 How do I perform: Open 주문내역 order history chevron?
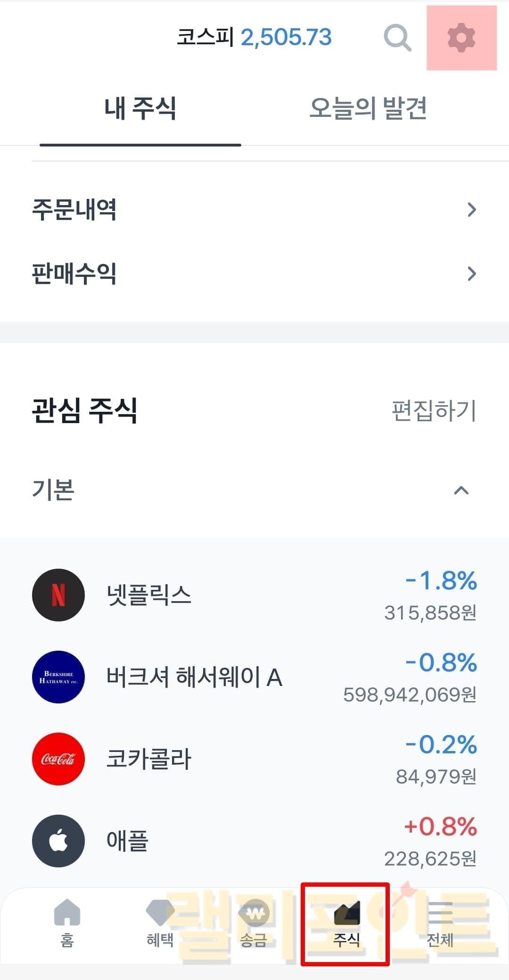471,210
